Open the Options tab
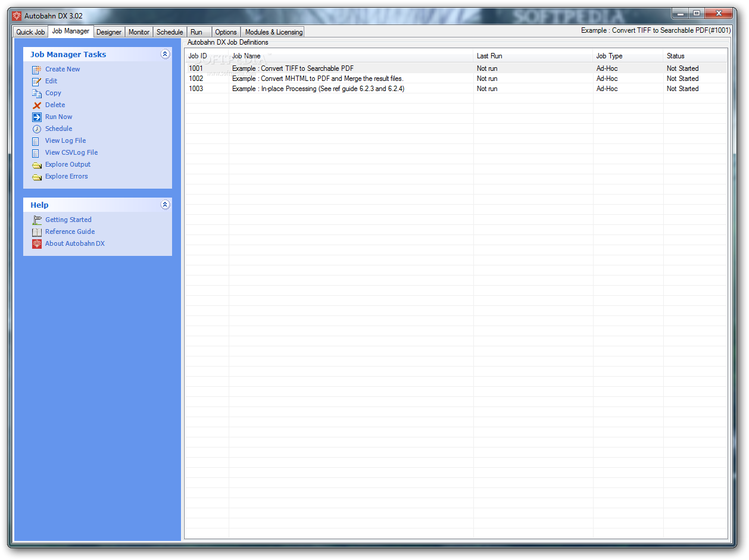This screenshot has width=749, height=560. 226,32
